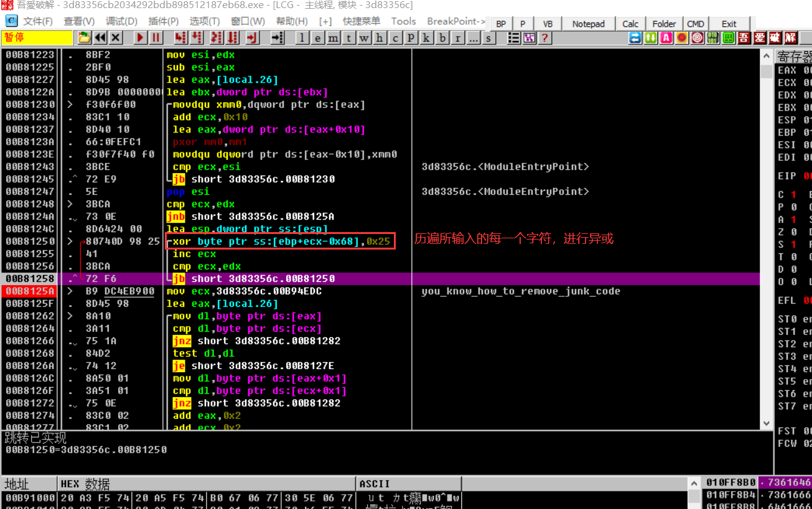Open Source window with the 's' button
The image size is (812, 509).
click(x=489, y=38)
